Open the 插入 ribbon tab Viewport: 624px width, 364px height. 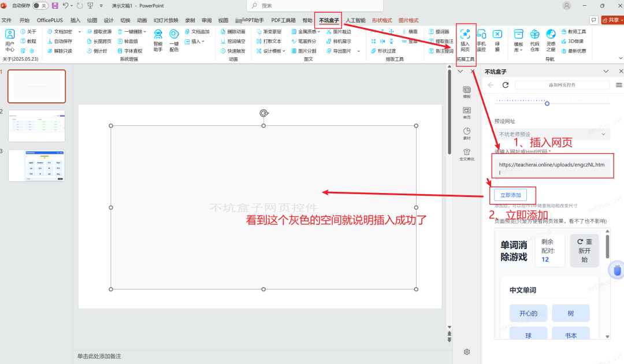point(75,20)
